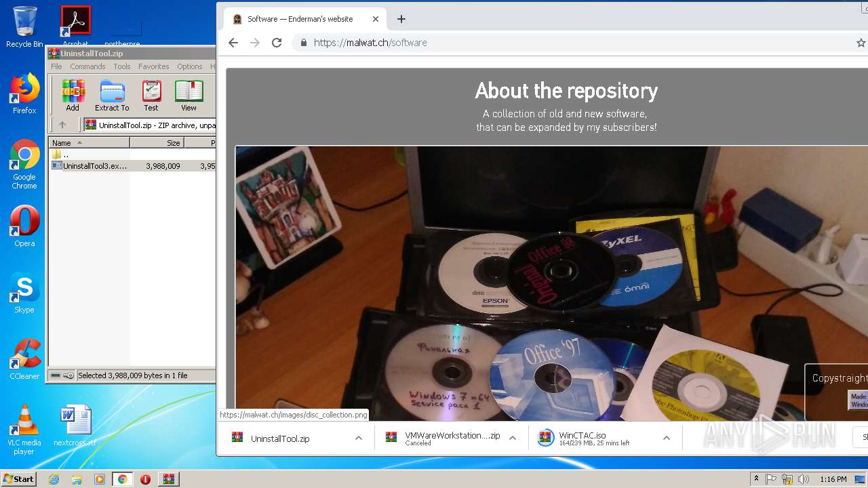
Task: Click the View icon in WinRAR
Action: pyautogui.click(x=189, y=96)
